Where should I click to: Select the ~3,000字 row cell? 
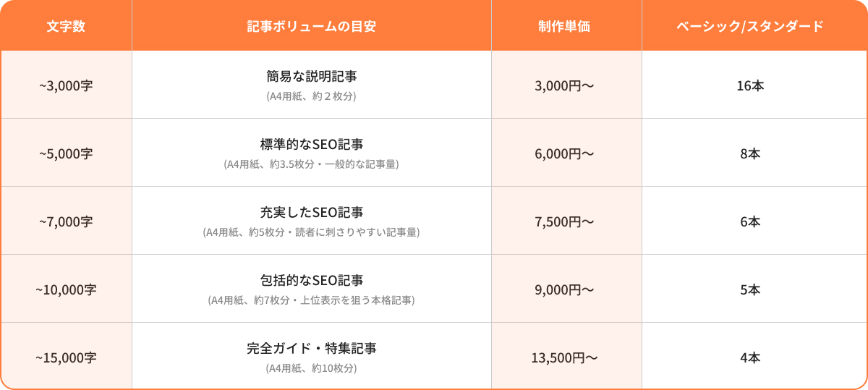(x=66, y=85)
